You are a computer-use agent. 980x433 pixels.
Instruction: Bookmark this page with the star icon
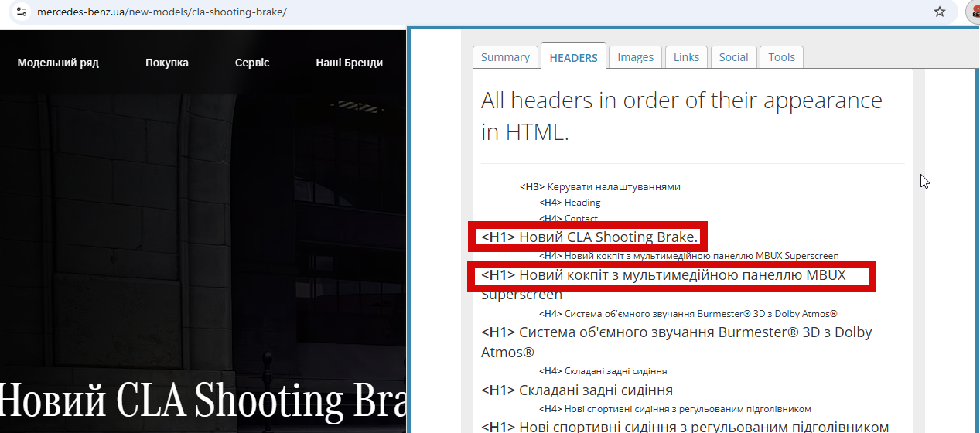(940, 12)
